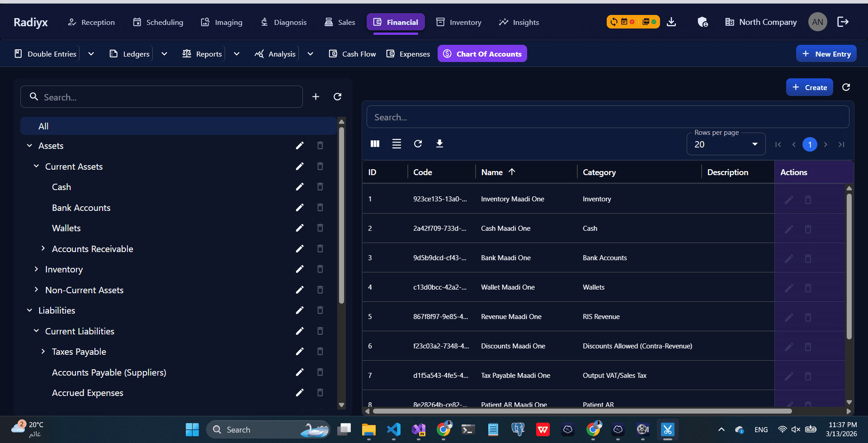Click the Create button
This screenshot has height=443, width=868.
tap(809, 87)
